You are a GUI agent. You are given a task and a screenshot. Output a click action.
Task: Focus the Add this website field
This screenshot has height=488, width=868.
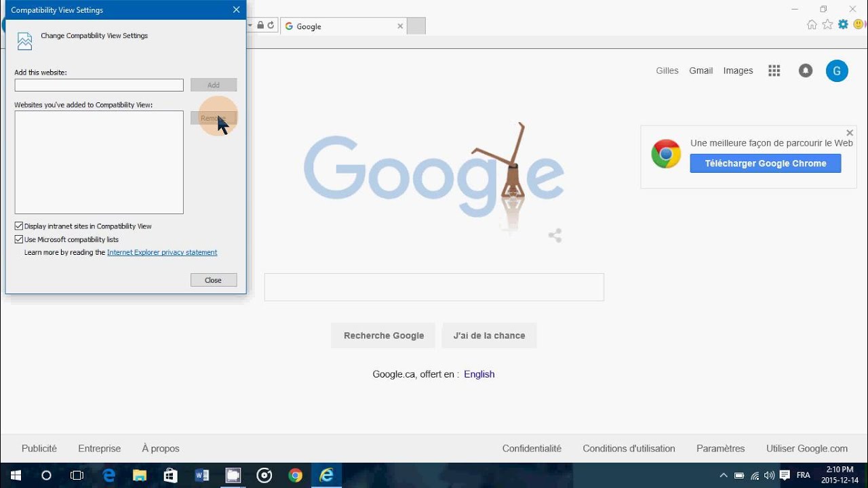99,85
